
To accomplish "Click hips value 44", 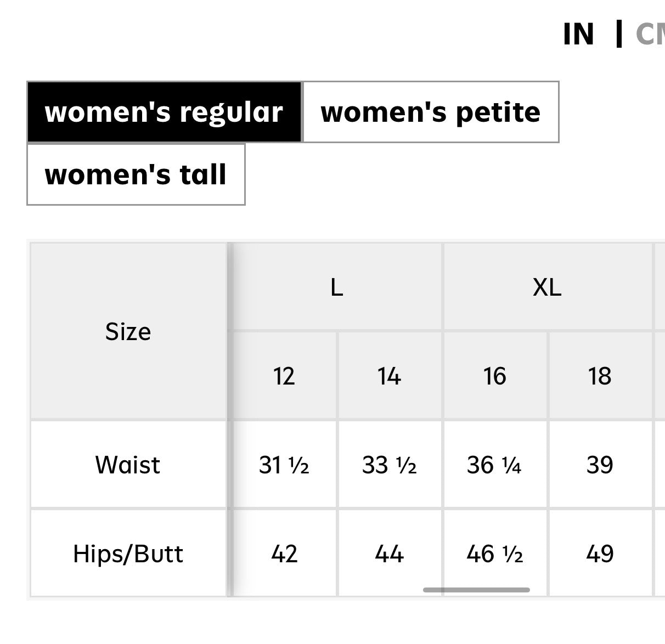I will tap(390, 553).
